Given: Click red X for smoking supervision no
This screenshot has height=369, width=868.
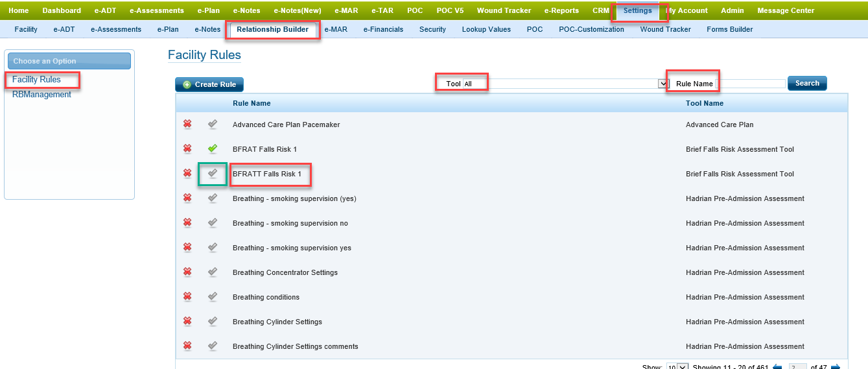Looking at the screenshot, I should [187, 223].
